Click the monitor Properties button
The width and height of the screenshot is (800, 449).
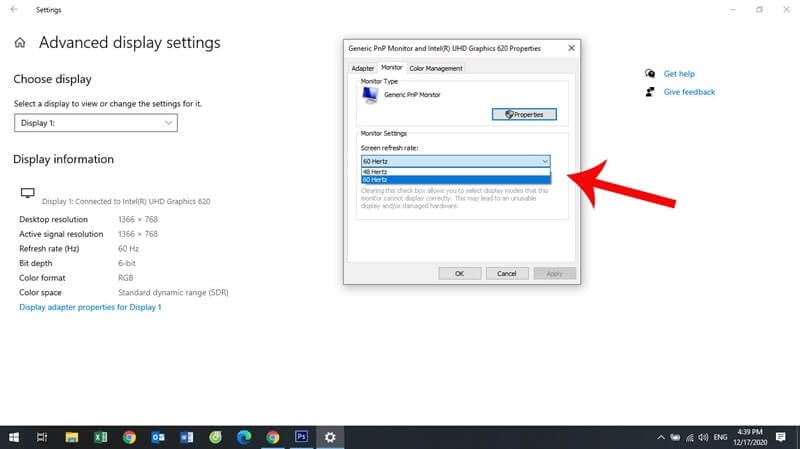coord(524,114)
